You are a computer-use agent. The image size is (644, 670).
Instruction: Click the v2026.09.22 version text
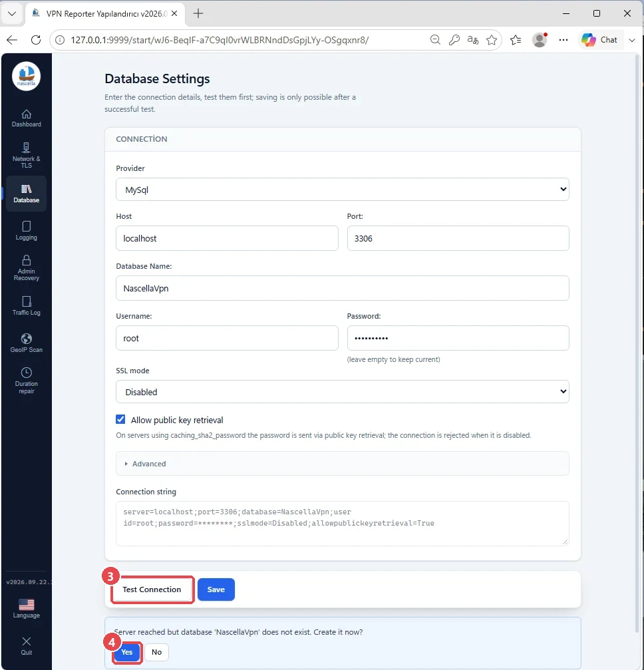(x=28, y=582)
